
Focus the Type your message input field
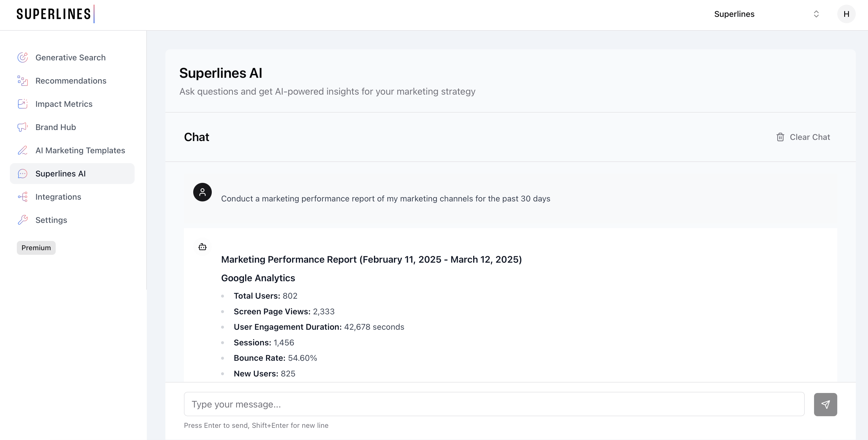494,404
